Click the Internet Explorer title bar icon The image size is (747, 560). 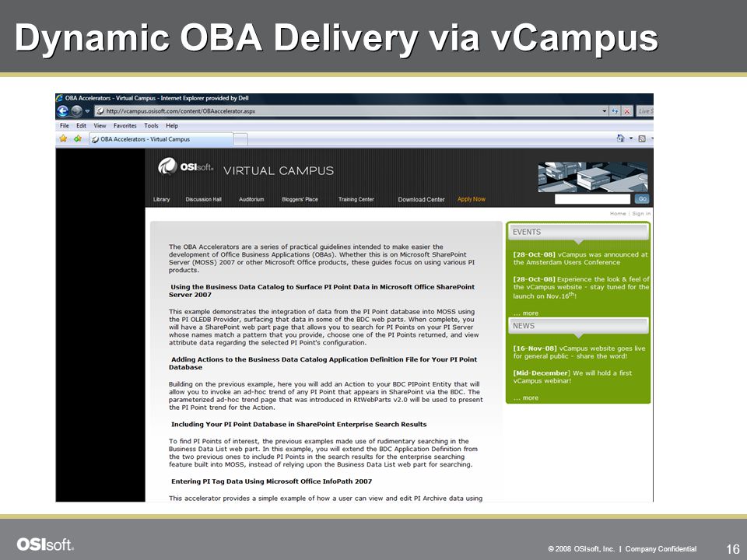pyautogui.click(x=60, y=98)
